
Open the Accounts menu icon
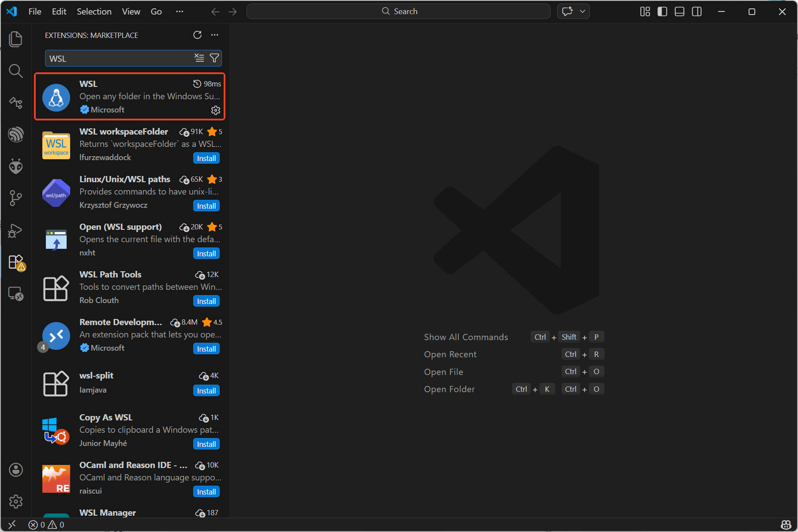pyautogui.click(x=16, y=470)
